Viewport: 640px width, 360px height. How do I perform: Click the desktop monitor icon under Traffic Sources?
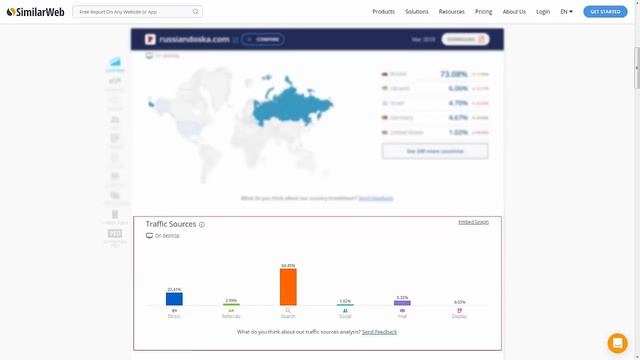tap(149, 236)
